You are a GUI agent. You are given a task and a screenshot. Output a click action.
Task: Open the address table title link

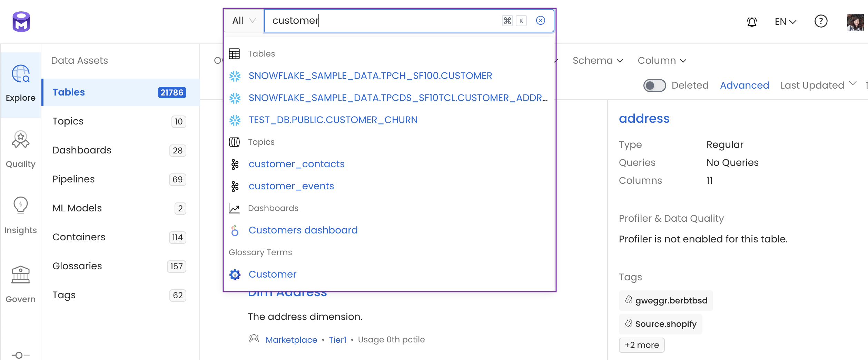pyautogui.click(x=644, y=119)
